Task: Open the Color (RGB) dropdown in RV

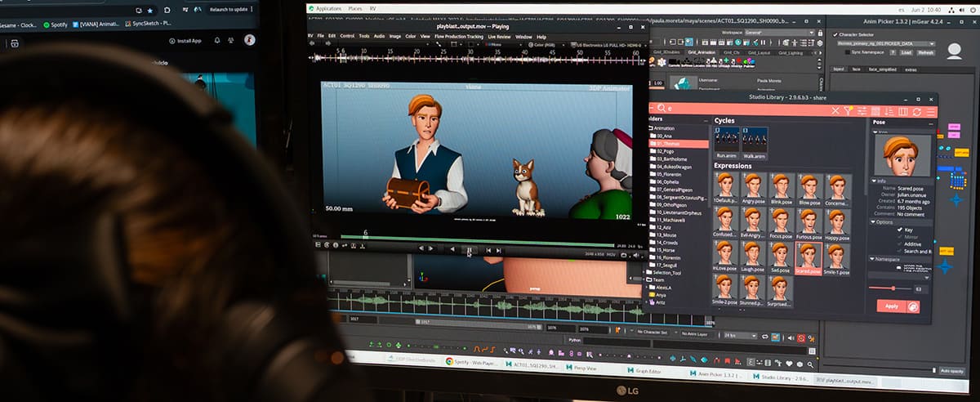Action: click(x=546, y=45)
